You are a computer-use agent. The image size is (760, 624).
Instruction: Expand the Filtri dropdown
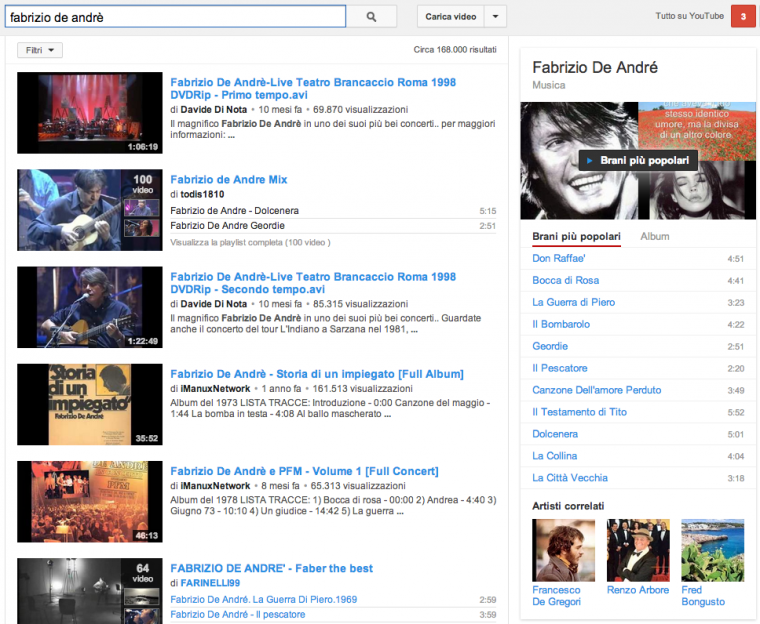[x=40, y=50]
